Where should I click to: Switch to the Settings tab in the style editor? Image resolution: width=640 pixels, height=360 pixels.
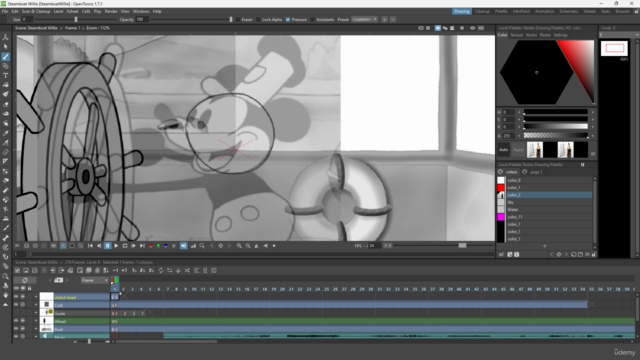click(x=560, y=35)
